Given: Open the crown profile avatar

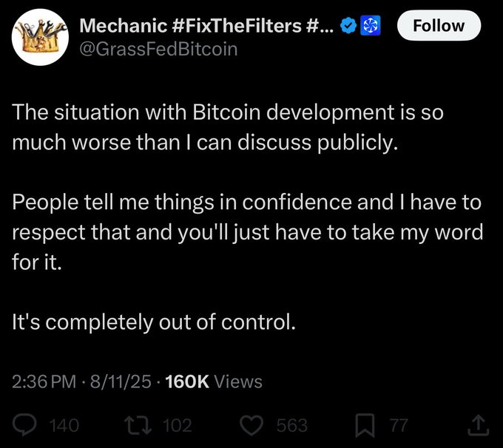Looking at the screenshot, I should [x=38, y=38].
